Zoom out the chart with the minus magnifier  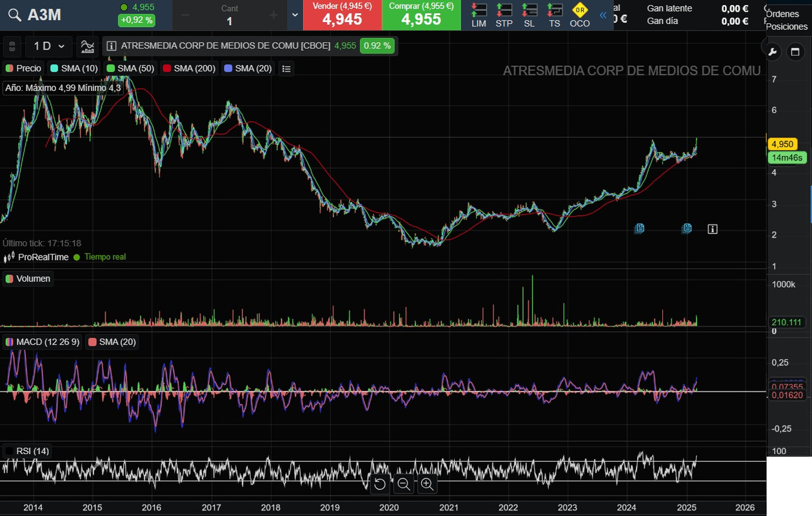pos(404,484)
